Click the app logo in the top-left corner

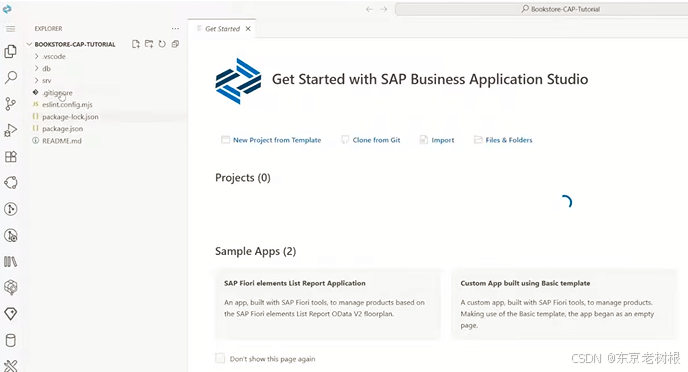click(7, 9)
